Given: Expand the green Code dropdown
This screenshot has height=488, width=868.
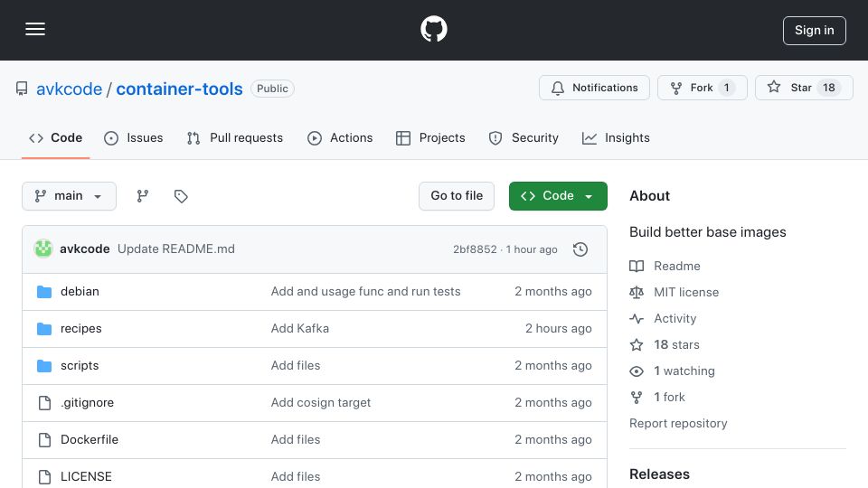Looking at the screenshot, I should pos(558,196).
